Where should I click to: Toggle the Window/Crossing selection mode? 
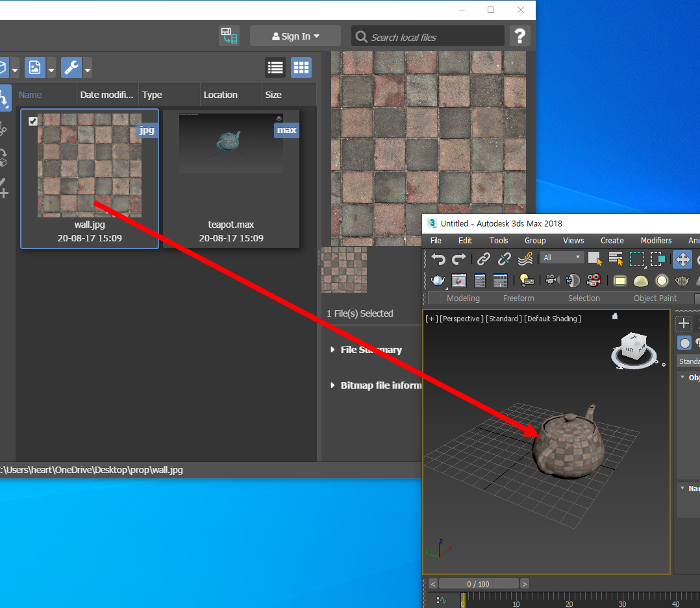point(658,259)
